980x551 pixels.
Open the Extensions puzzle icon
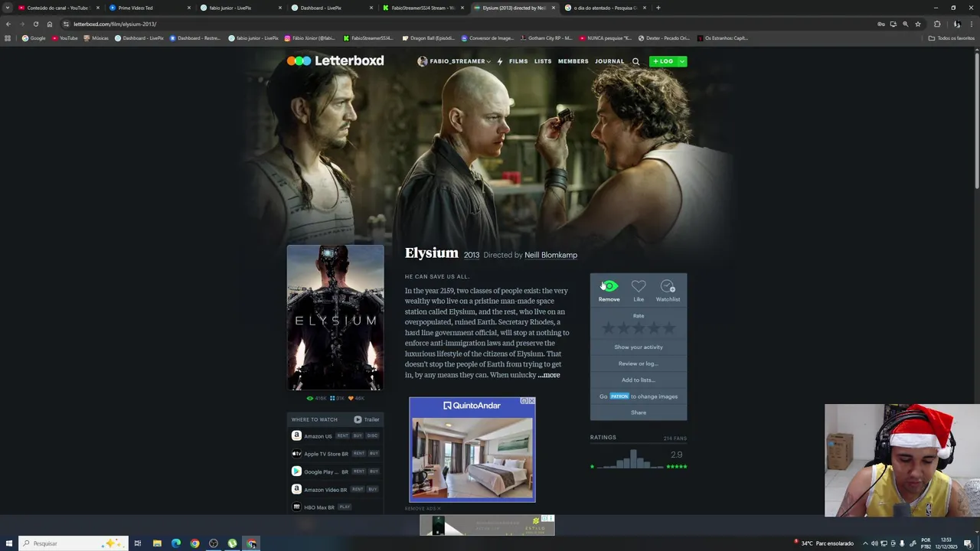click(x=937, y=24)
